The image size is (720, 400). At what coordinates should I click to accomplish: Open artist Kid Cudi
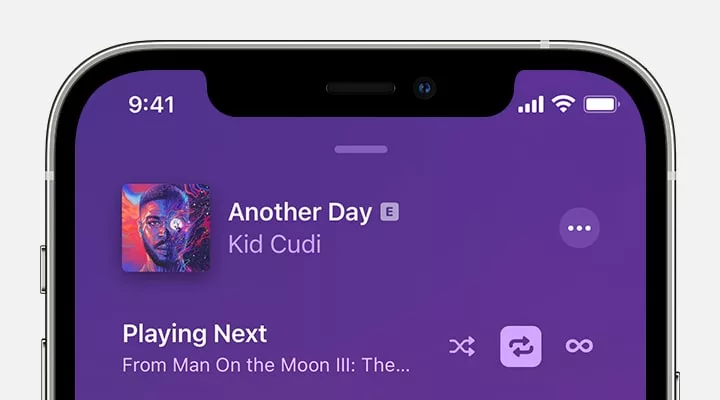pyautogui.click(x=274, y=244)
